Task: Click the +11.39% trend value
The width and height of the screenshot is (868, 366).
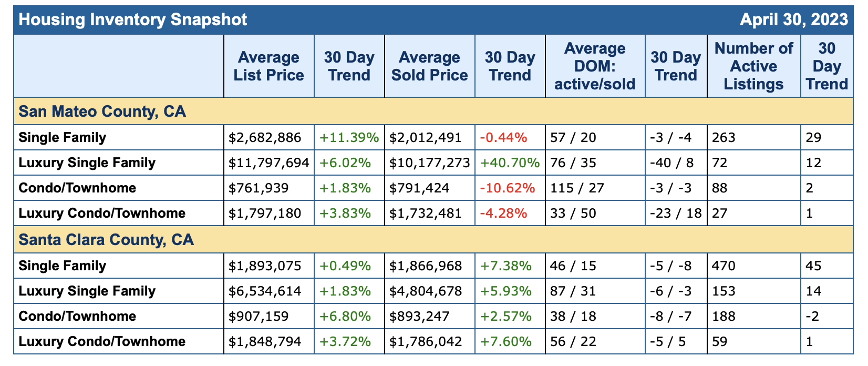Action: (349, 138)
